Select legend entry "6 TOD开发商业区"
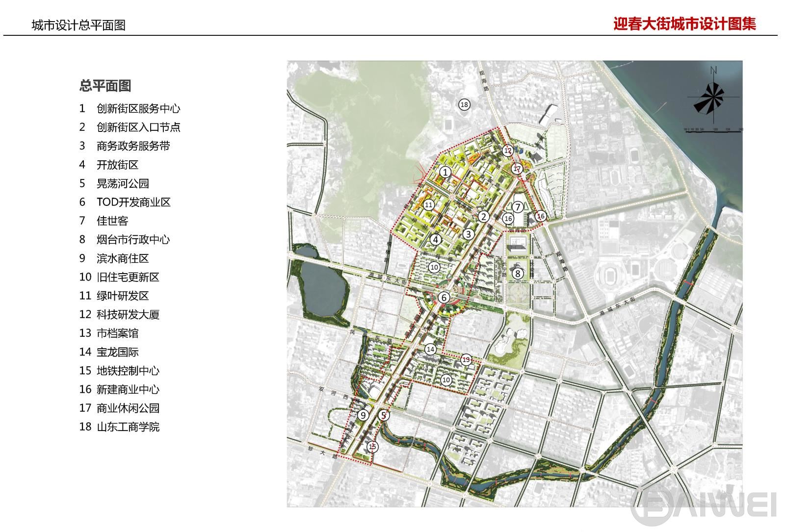This screenshot has width=785, height=532. (x=125, y=202)
